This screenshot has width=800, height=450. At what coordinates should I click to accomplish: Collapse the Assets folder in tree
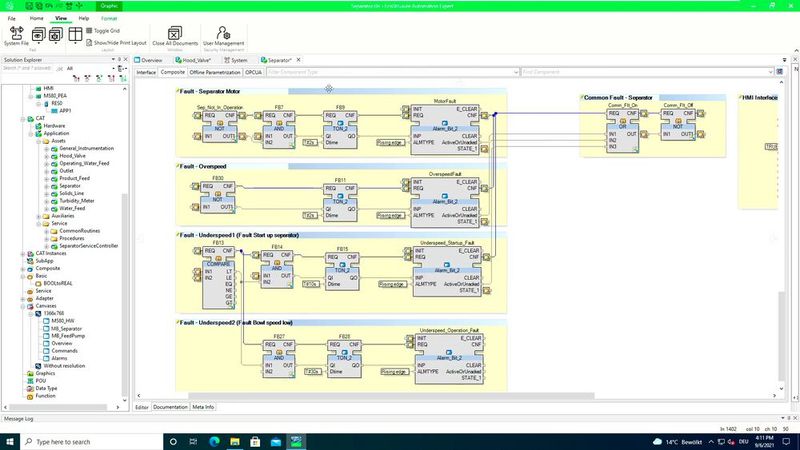39,141
